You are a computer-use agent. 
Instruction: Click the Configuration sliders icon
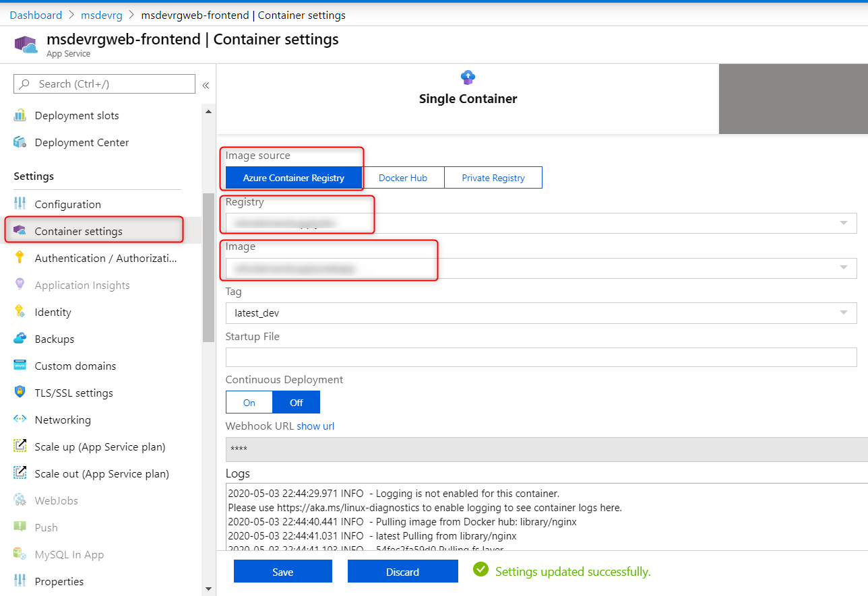coord(20,204)
